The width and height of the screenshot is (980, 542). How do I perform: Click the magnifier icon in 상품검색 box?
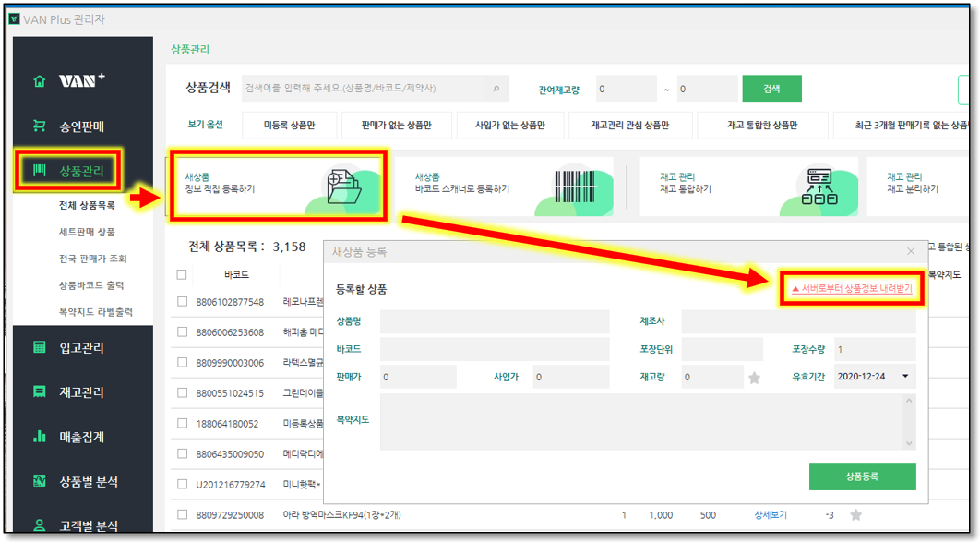pyautogui.click(x=496, y=90)
